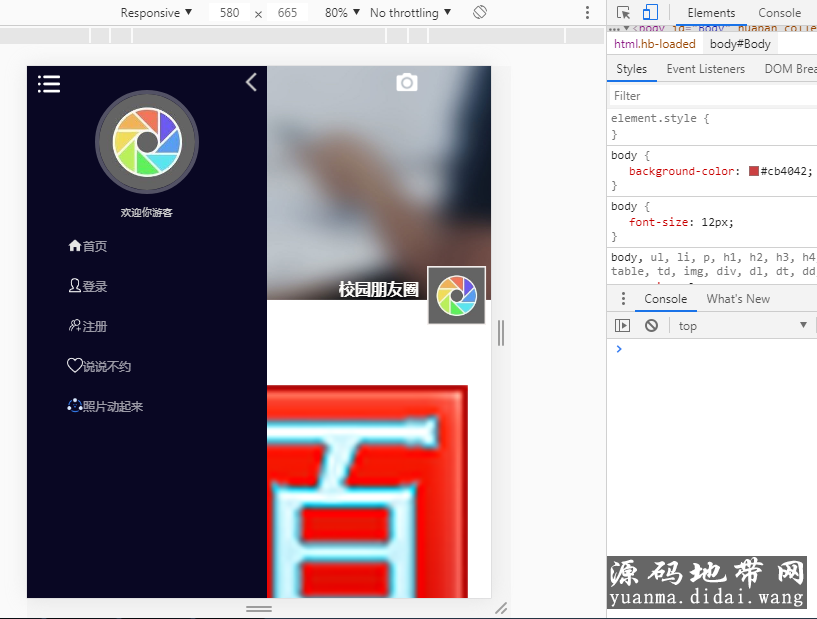Viewport: 817px width, 619px height.
Task: Switch to Styles pane tab
Action: 632,69
